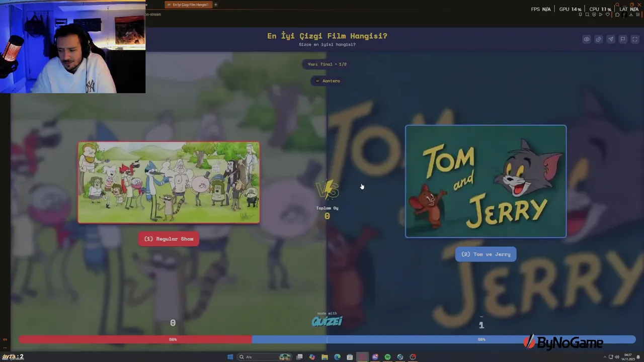This screenshot has width=644, height=362.
Task: Enter fullscreen with the expand corners icon
Action: [635, 39]
